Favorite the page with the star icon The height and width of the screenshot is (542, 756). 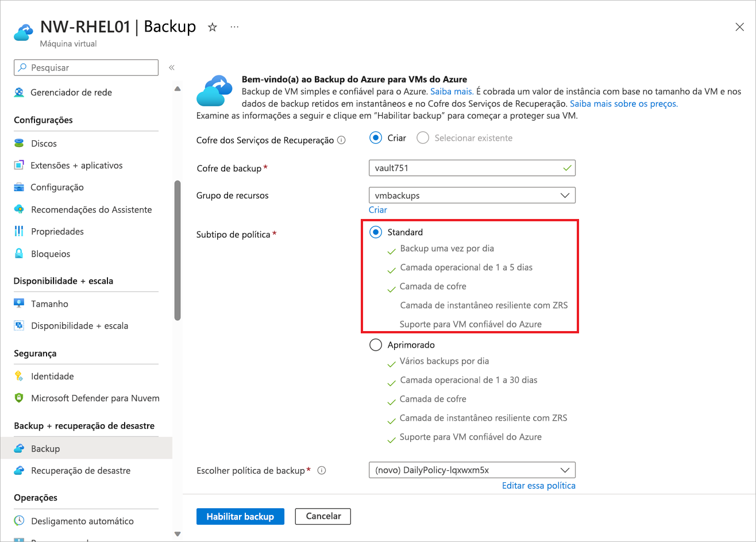tap(213, 27)
